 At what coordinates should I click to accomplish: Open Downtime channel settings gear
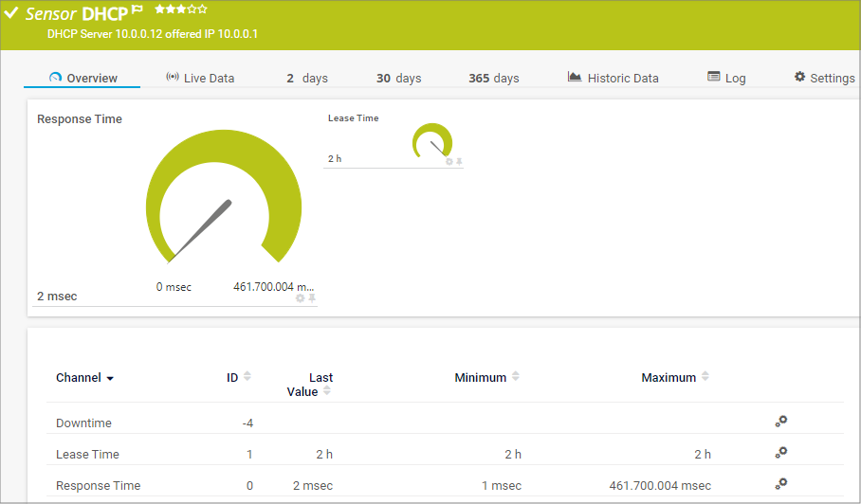point(781,422)
